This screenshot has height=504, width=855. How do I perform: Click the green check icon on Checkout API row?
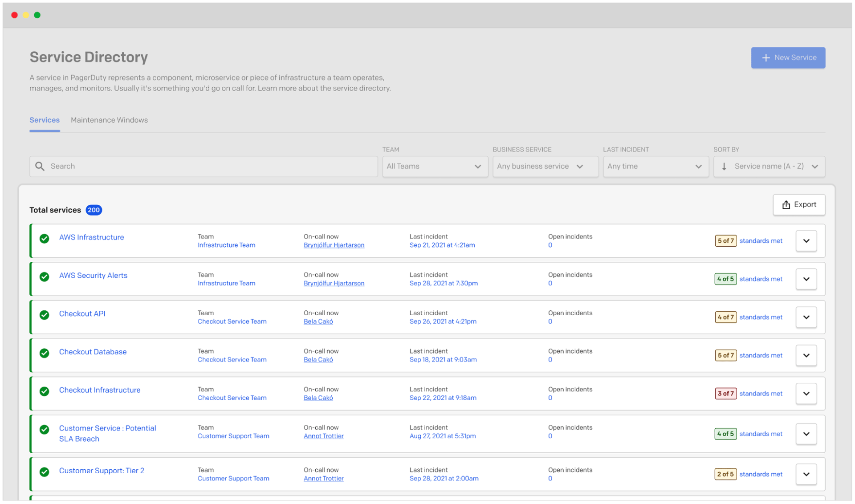pyautogui.click(x=44, y=315)
